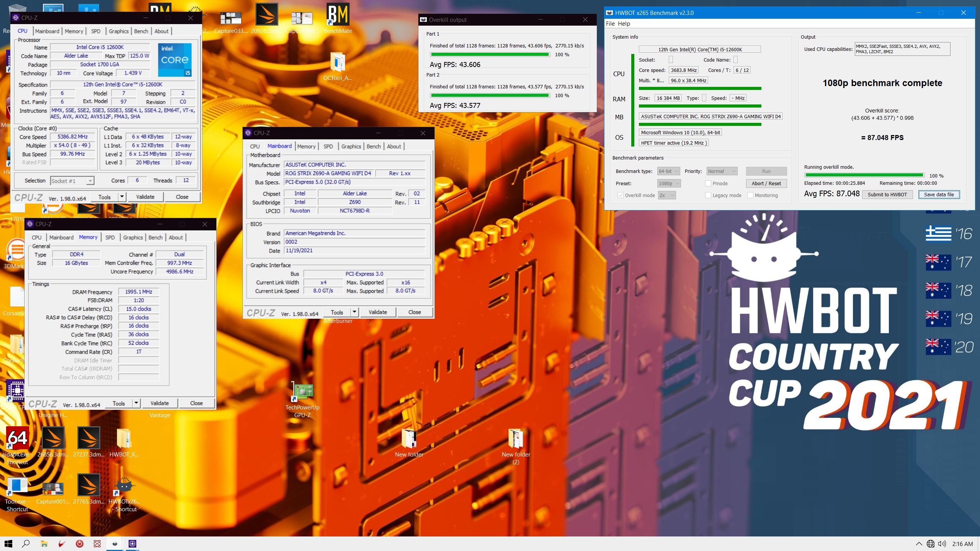Expand Tools arrow in Memory window

point(136,403)
